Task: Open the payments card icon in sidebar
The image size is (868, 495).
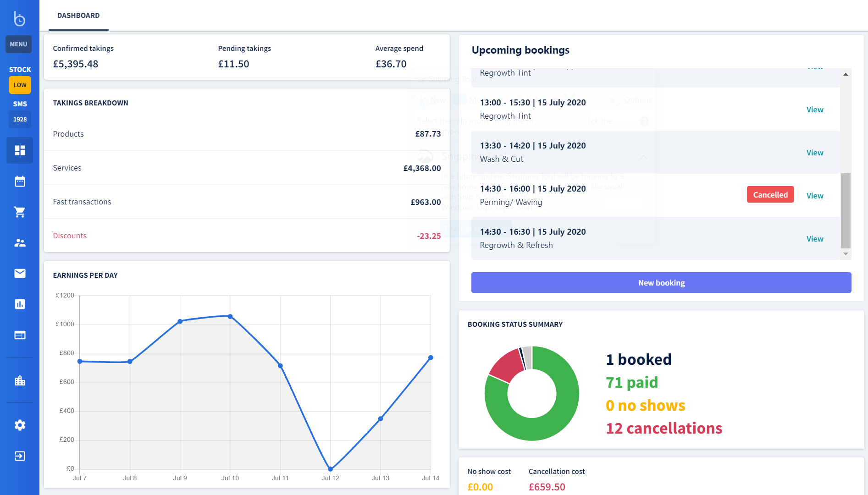Action: [x=20, y=335]
